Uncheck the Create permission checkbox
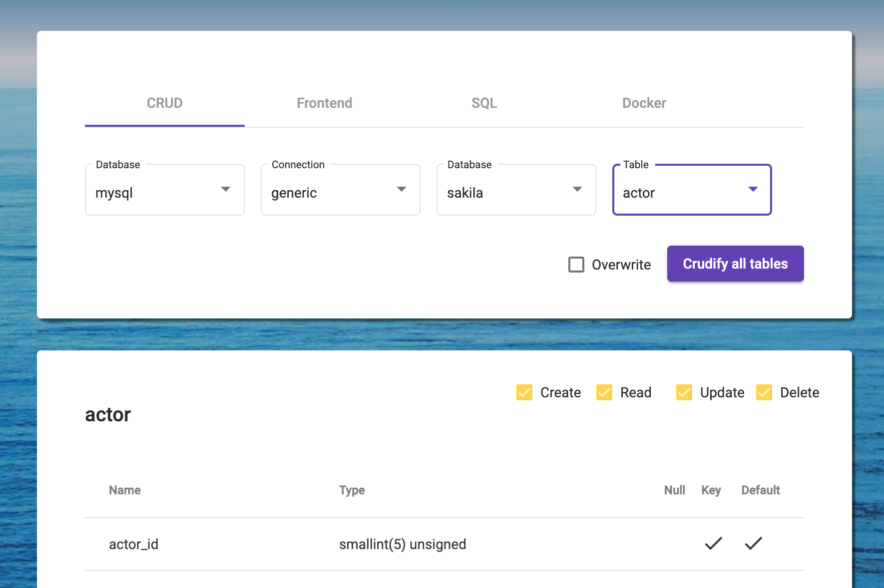The height and width of the screenshot is (588, 884). point(524,393)
